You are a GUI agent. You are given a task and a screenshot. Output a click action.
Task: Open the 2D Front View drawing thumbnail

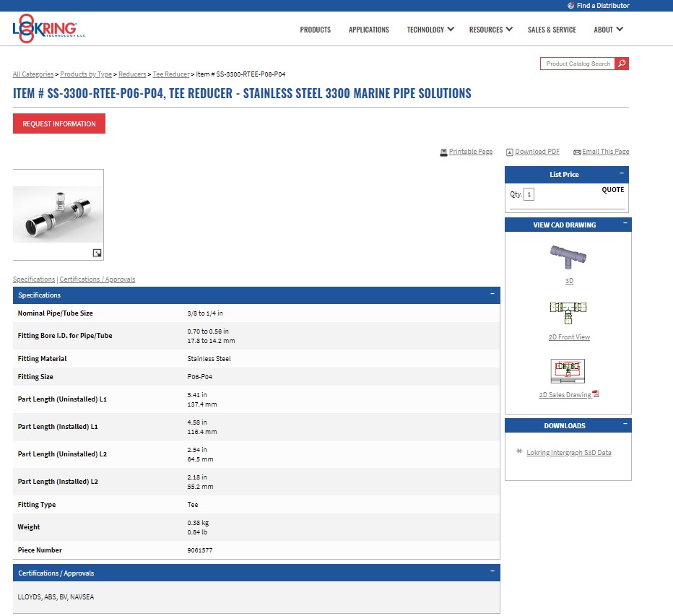click(x=568, y=313)
